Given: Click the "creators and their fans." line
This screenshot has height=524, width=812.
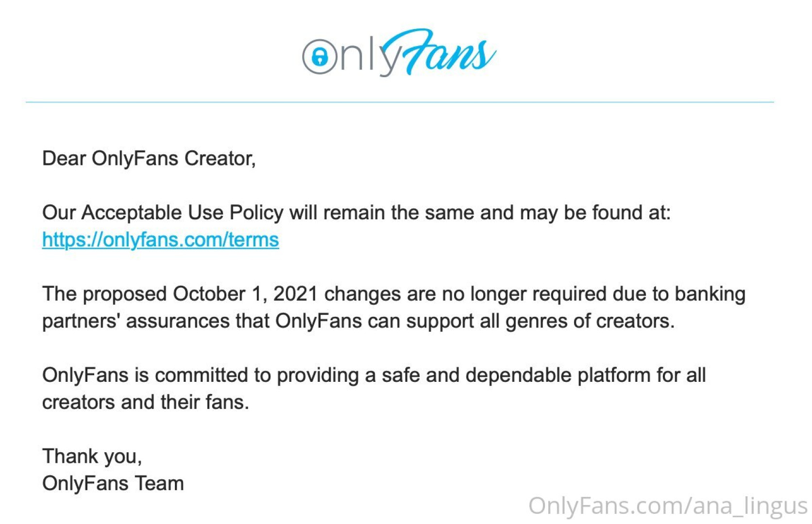Looking at the screenshot, I should (145, 402).
